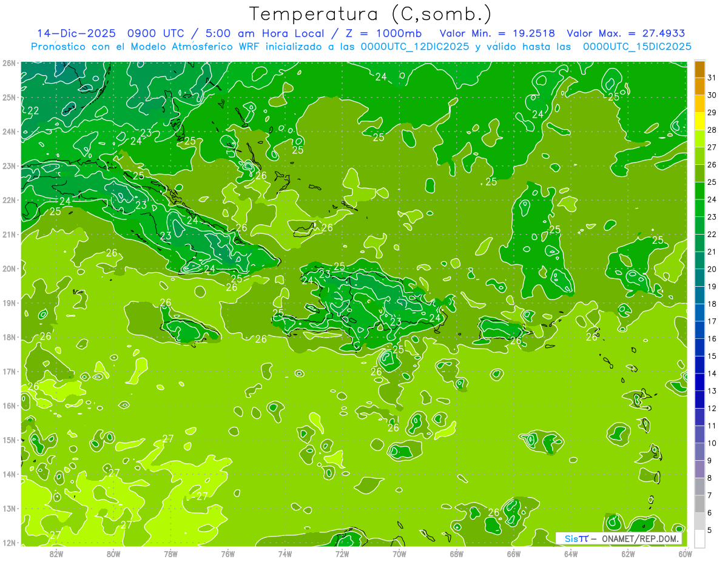Click the latitude axis label '23N'
This screenshot has height=562, width=728.
(8, 166)
